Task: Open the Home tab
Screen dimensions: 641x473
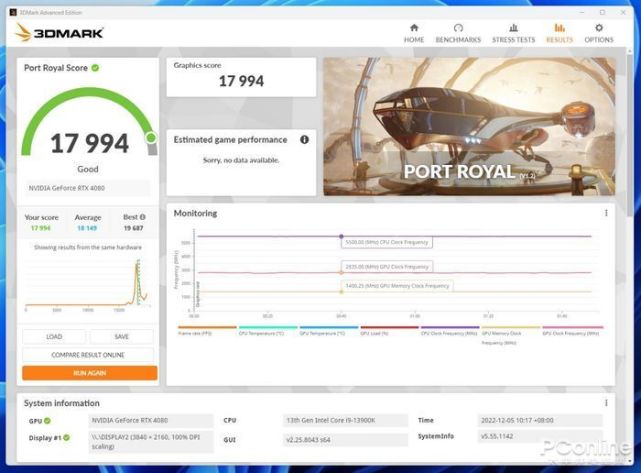Action: pos(414,33)
